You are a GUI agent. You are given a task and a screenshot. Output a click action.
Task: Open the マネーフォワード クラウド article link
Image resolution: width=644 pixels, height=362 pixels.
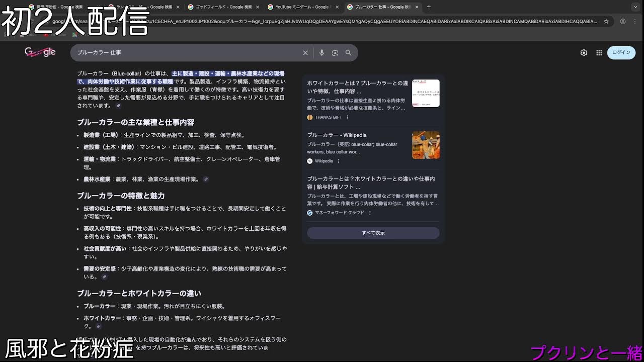pyautogui.click(x=371, y=183)
